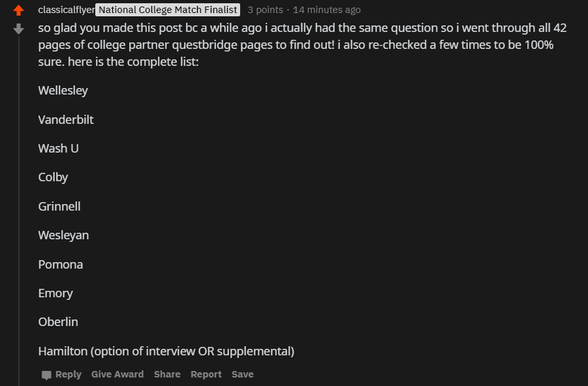Click the 3 points score

coord(264,9)
